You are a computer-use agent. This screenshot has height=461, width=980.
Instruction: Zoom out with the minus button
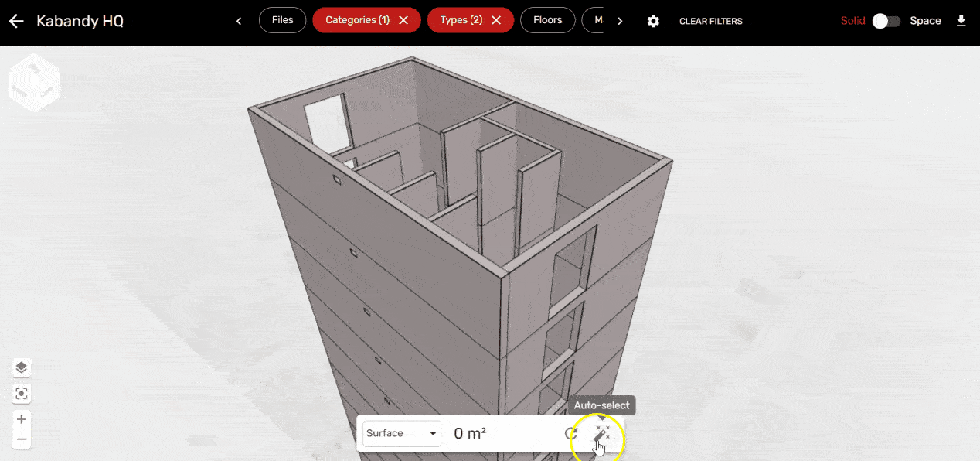[x=22, y=440]
